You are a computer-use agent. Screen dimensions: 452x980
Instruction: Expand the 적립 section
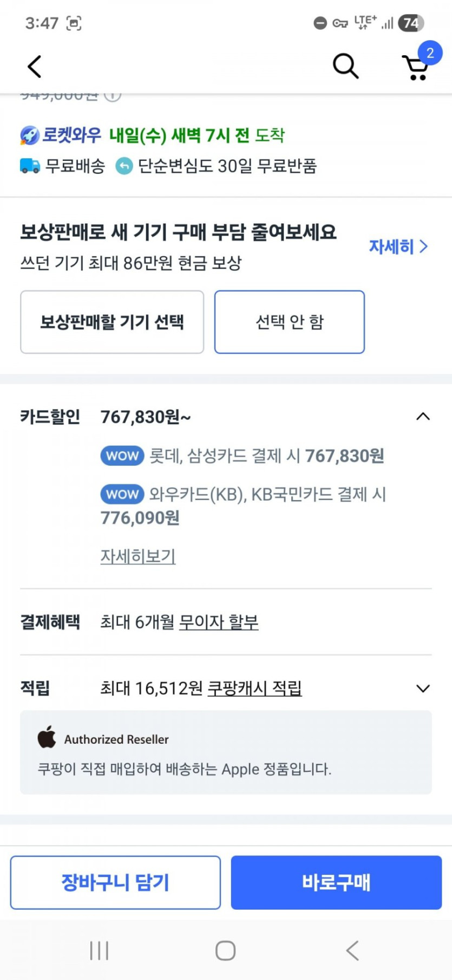pos(423,688)
